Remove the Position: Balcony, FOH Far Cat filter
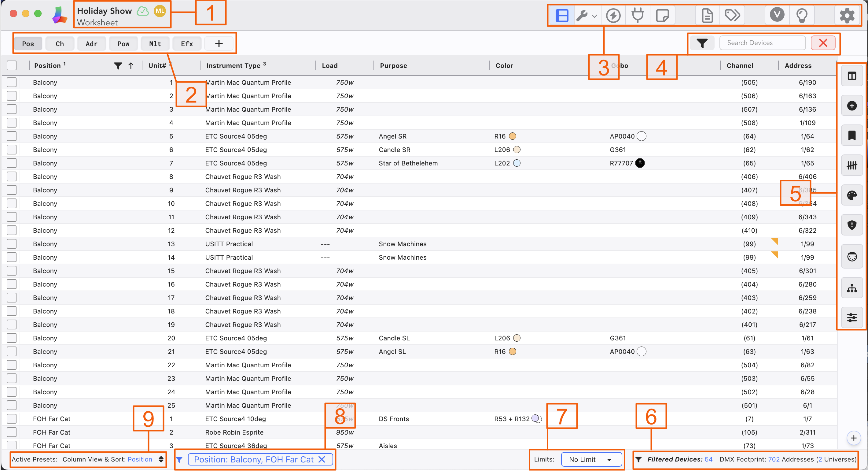The width and height of the screenshot is (868, 471). [x=322, y=459]
